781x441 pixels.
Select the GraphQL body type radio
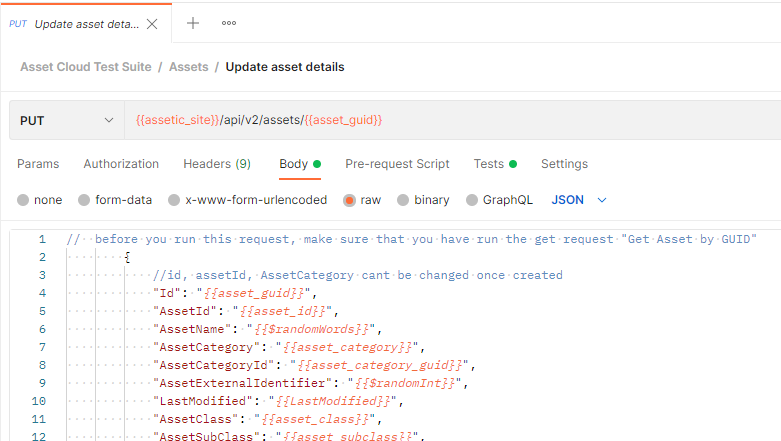(472, 200)
